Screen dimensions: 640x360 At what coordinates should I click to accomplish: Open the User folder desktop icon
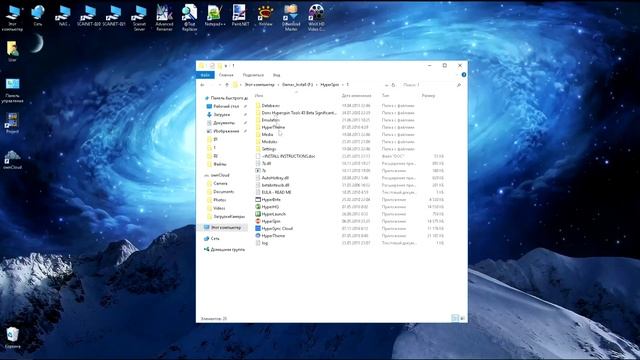point(12,51)
